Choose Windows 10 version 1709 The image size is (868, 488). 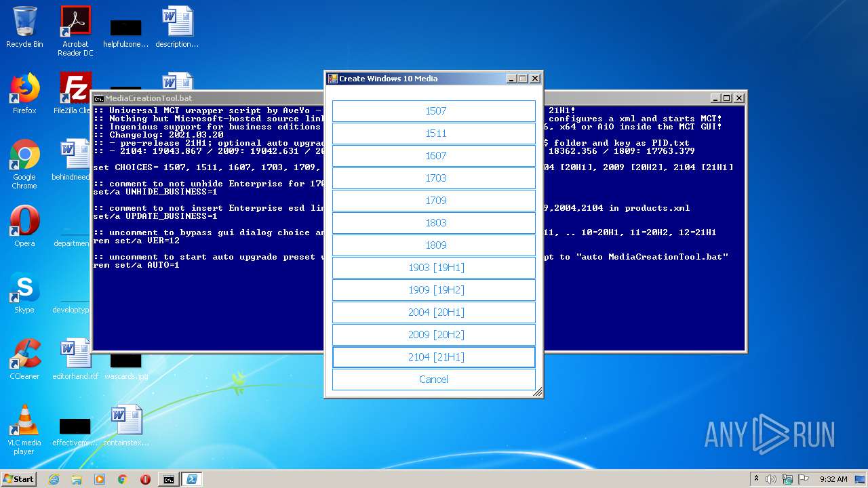tap(434, 201)
